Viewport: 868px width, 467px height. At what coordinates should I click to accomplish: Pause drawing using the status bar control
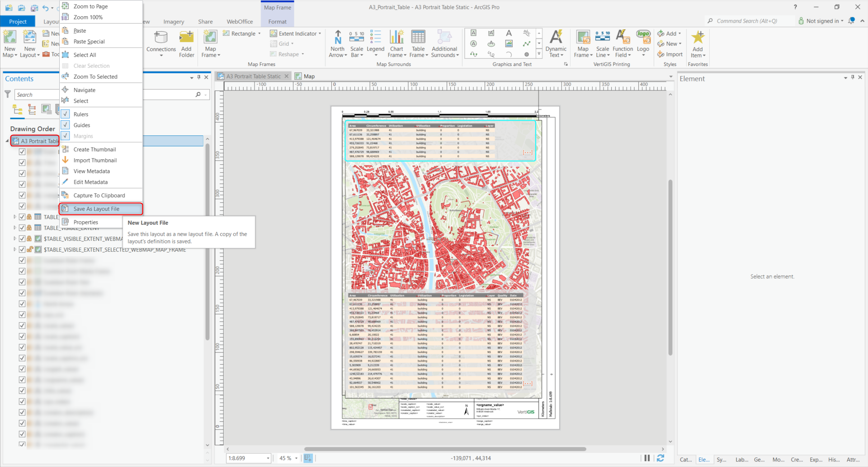pos(647,457)
